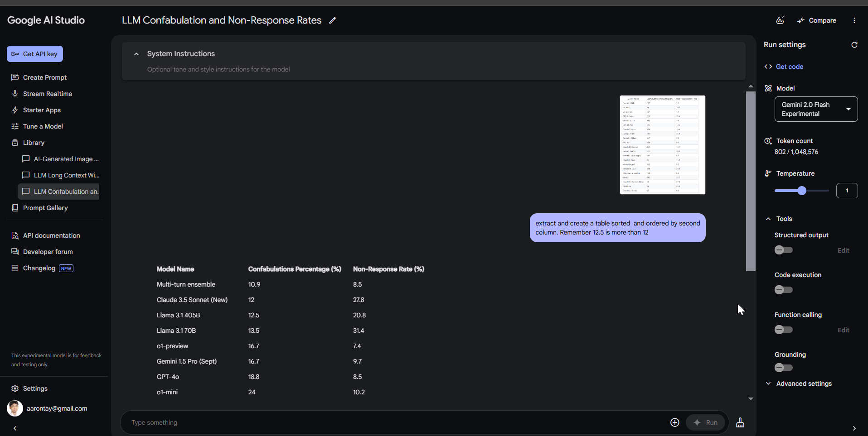The width and height of the screenshot is (868, 436).
Task: Click the Tune a Model sliders icon
Action: point(15,126)
